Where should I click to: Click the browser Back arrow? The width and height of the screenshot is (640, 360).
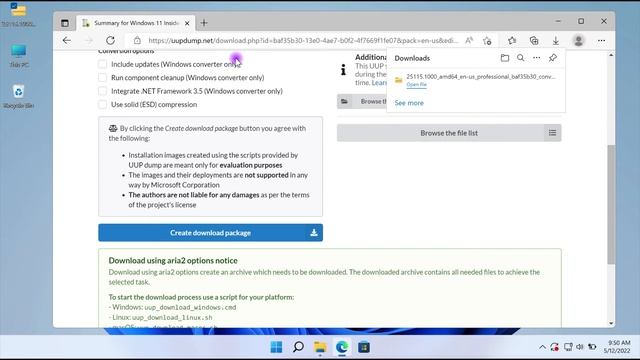click(x=67, y=40)
